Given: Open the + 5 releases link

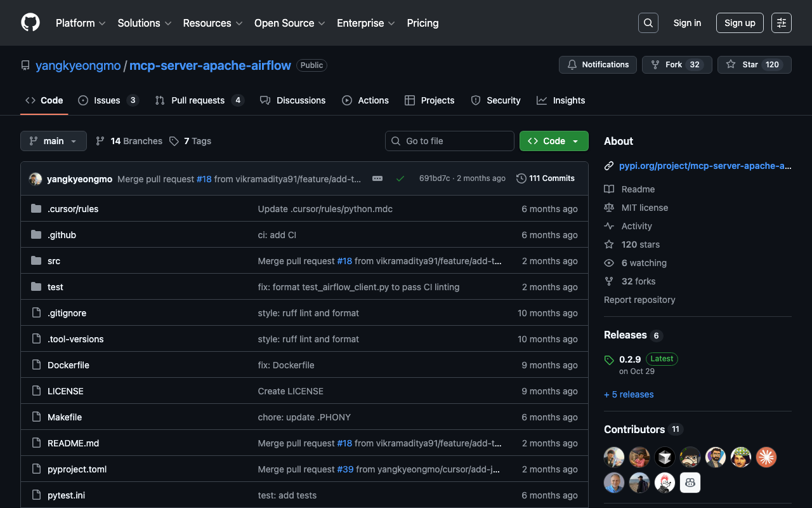Looking at the screenshot, I should (629, 394).
